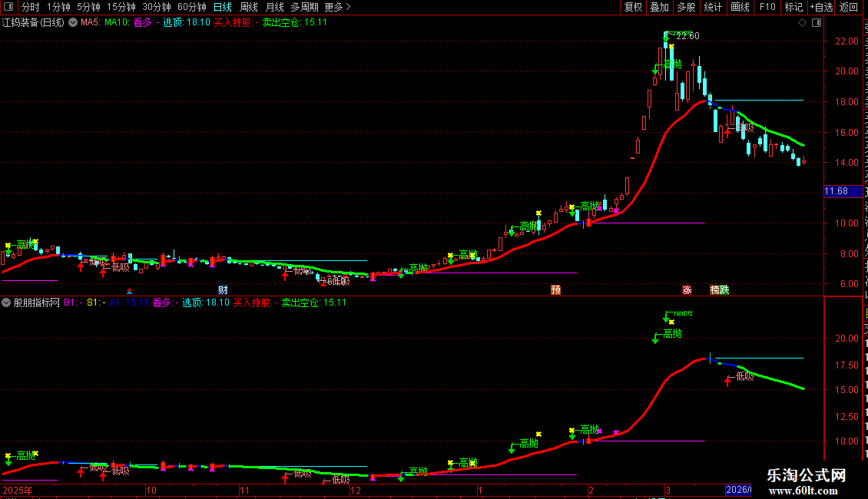Open F10 company information
This screenshot has width=868, height=499.
click(x=767, y=7)
